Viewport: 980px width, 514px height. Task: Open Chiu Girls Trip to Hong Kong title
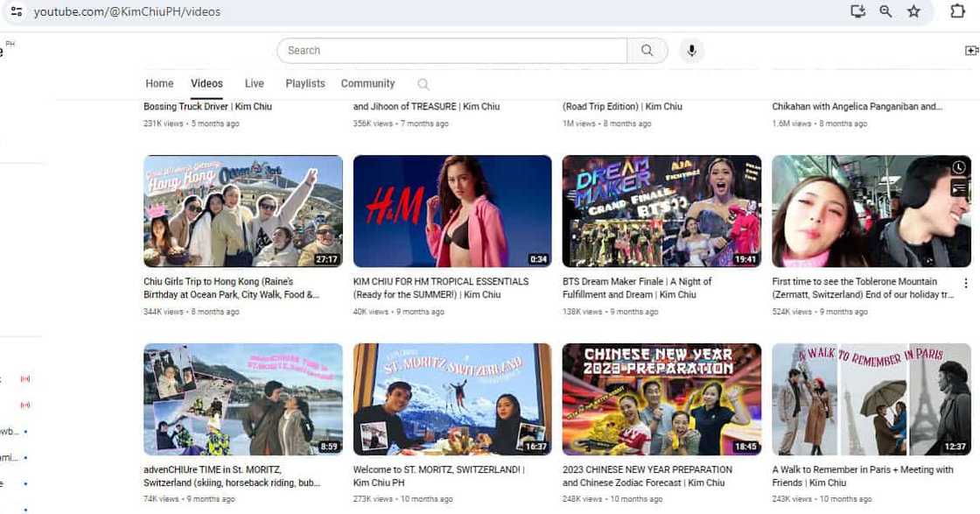(232, 288)
